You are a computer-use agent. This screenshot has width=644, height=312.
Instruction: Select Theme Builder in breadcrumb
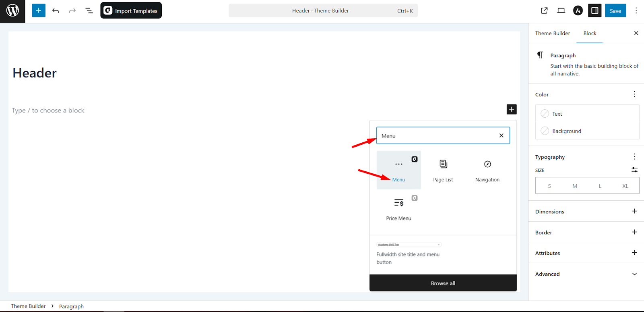28,306
